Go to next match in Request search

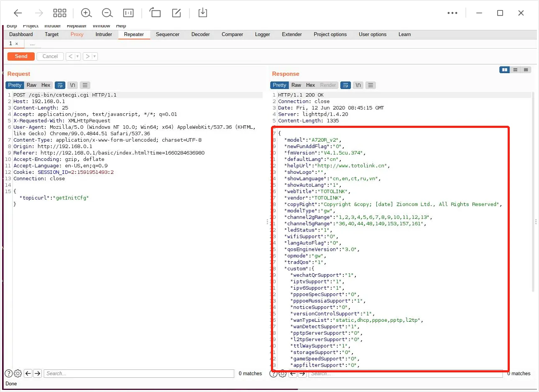tap(37, 374)
